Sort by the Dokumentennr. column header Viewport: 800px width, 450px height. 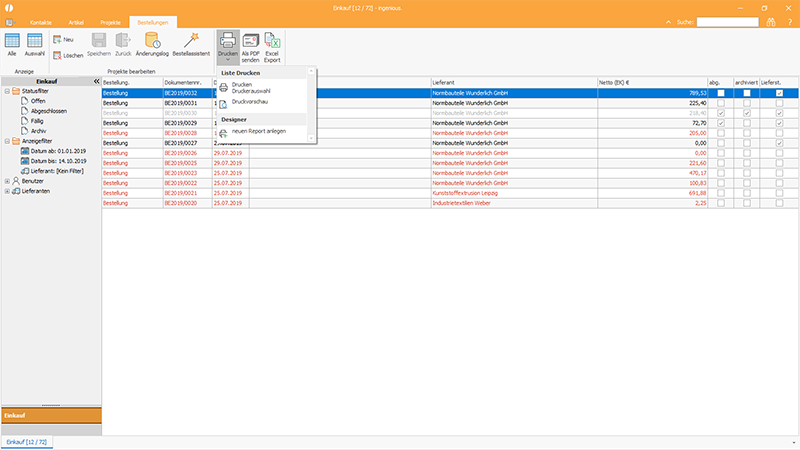(x=187, y=82)
